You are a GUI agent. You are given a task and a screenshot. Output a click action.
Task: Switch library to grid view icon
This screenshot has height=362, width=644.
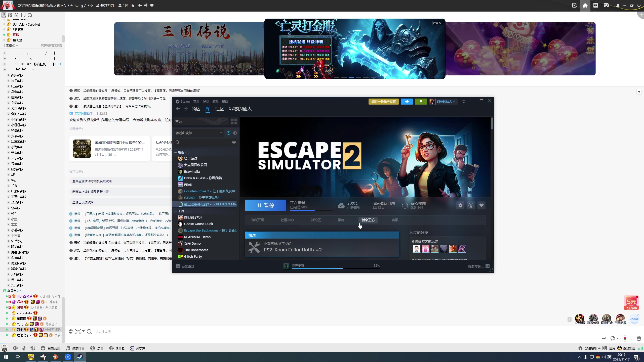234,121
